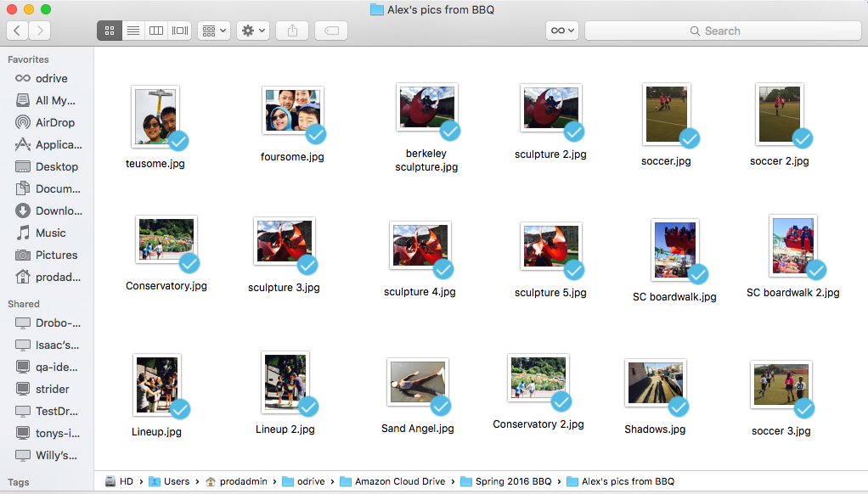Screen dimensions: 868x494
Task: Open the item arrangement dropdown
Action: coord(214,31)
